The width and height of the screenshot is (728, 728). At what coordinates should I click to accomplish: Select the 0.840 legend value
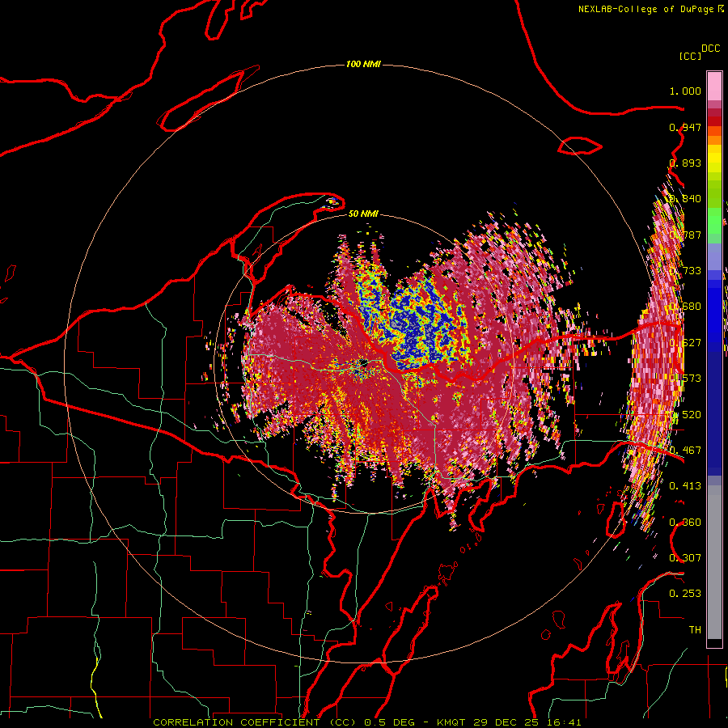[x=685, y=199]
